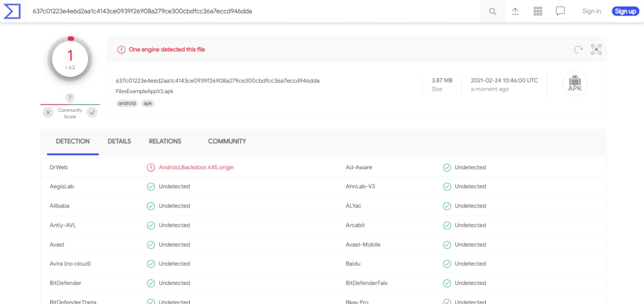Click the community score question mark

pyautogui.click(x=70, y=98)
